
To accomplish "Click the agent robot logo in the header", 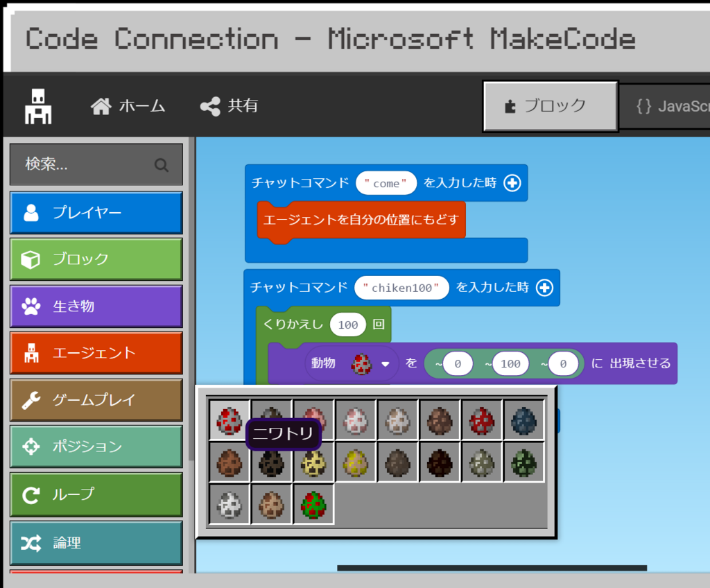I will pyautogui.click(x=38, y=107).
